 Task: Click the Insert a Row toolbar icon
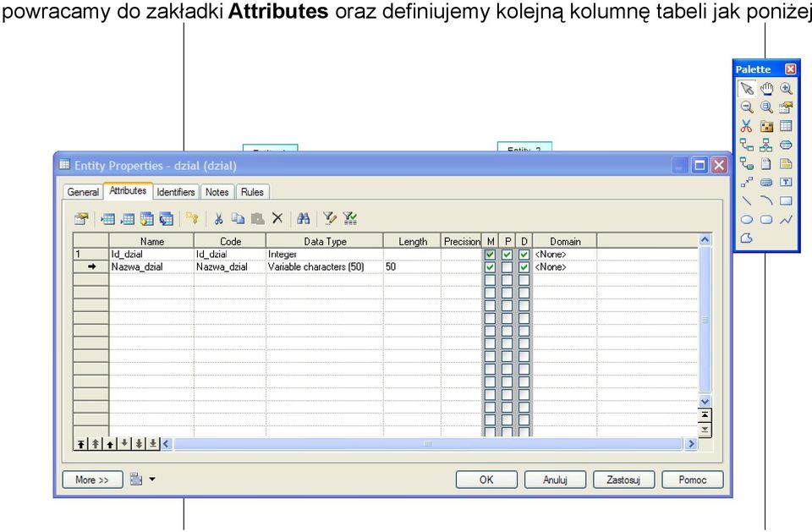(107, 218)
